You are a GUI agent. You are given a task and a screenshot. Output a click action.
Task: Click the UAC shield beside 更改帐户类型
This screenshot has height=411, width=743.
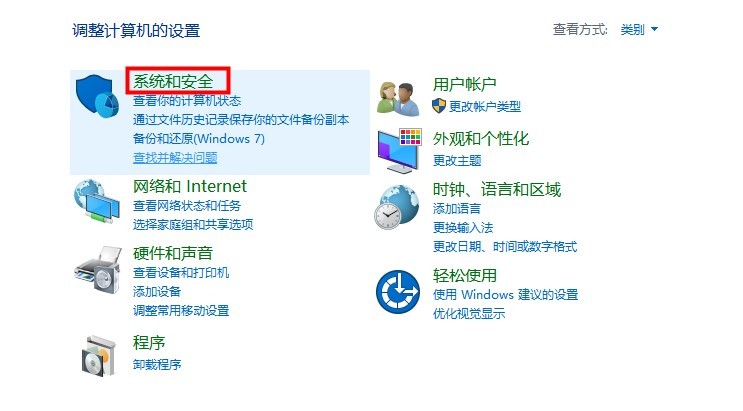point(439,106)
